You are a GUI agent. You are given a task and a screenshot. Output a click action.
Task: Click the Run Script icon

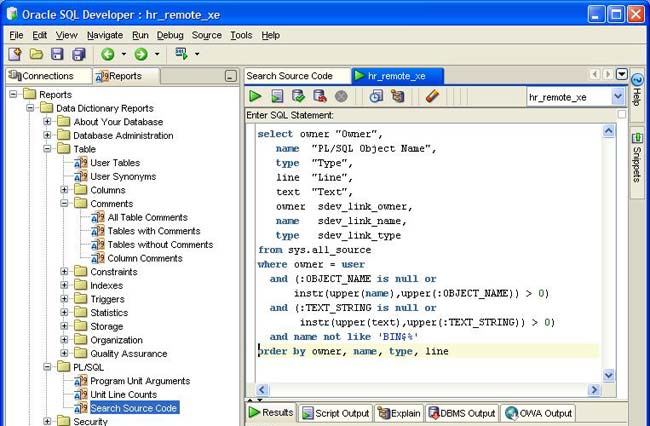(x=278, y=97)
